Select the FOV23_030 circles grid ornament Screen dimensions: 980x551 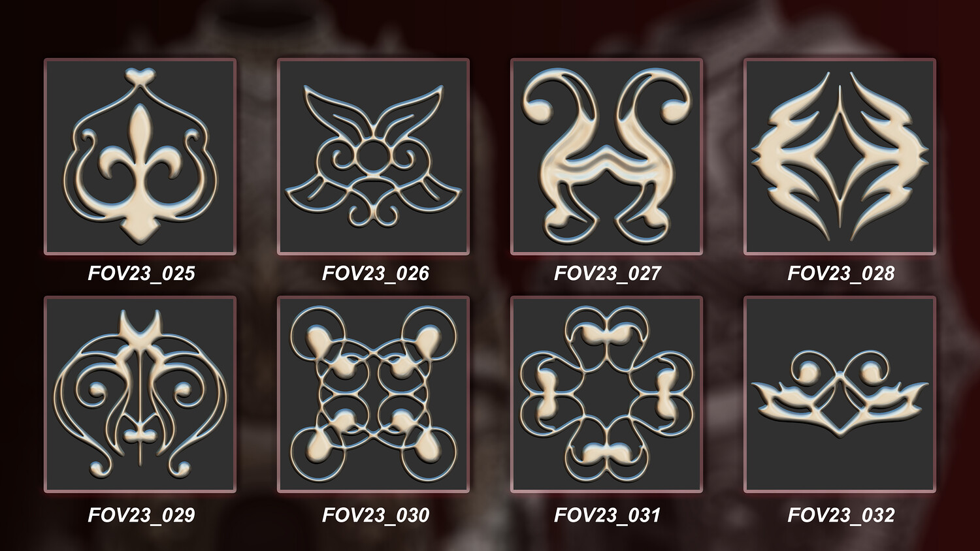coord(373,394)
